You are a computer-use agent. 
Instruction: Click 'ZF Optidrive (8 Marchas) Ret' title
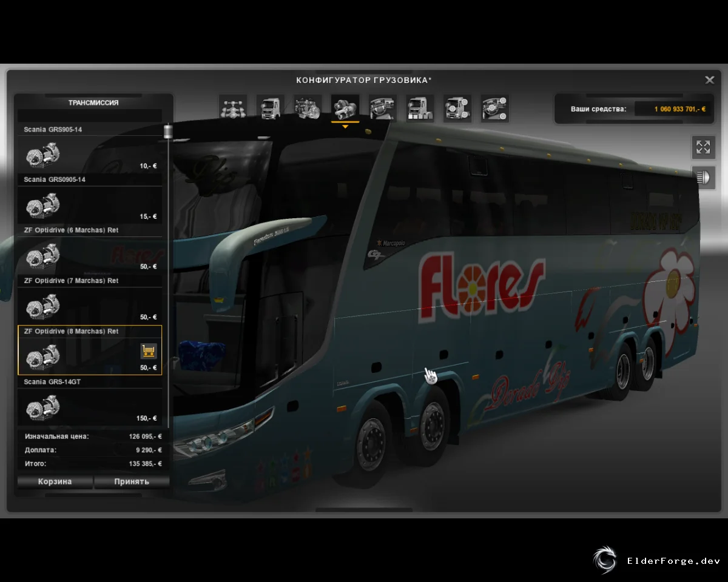click(71, 331)
